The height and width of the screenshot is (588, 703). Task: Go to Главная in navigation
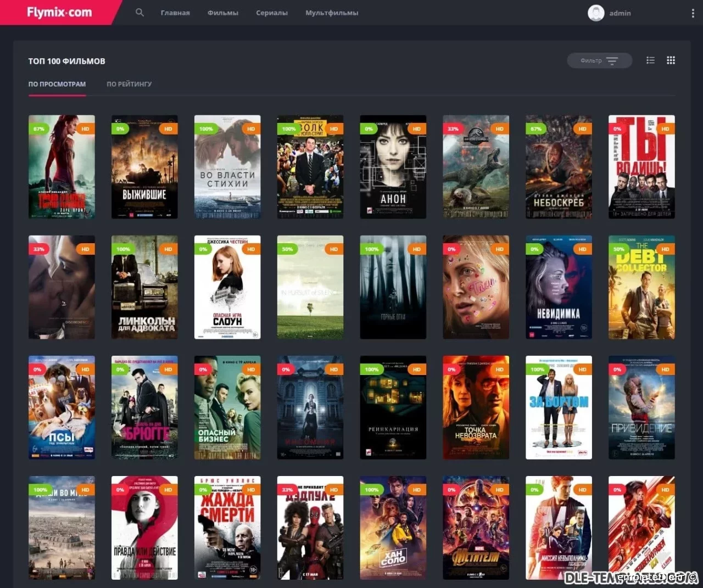click(175, 13)
